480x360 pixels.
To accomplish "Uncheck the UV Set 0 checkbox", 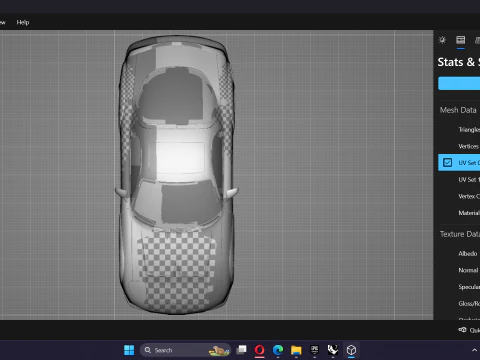I will tap(447, 163).
